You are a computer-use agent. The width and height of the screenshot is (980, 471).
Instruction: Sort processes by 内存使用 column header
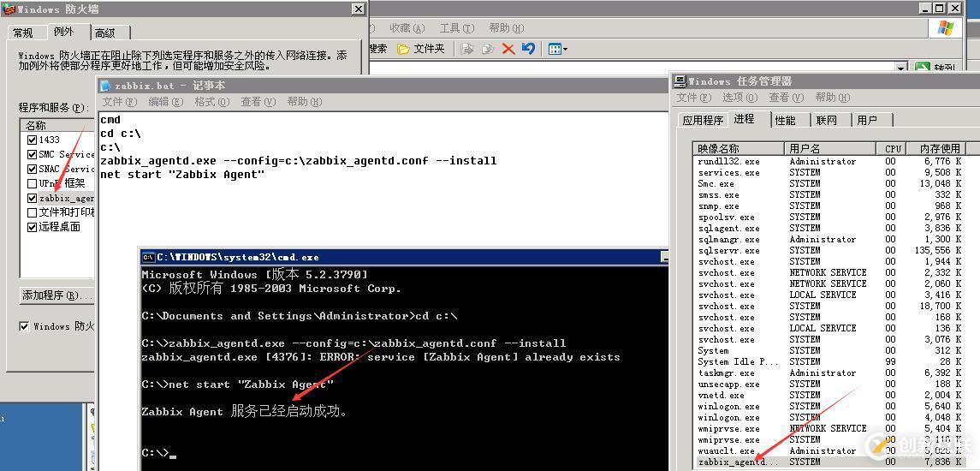tap(938, 148)
